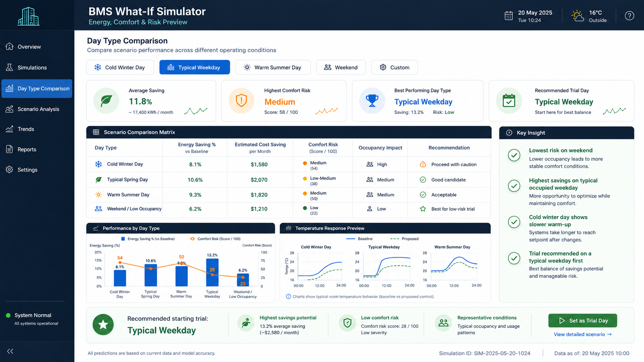Click the Average Saving sparkline

tap(196, 111)
